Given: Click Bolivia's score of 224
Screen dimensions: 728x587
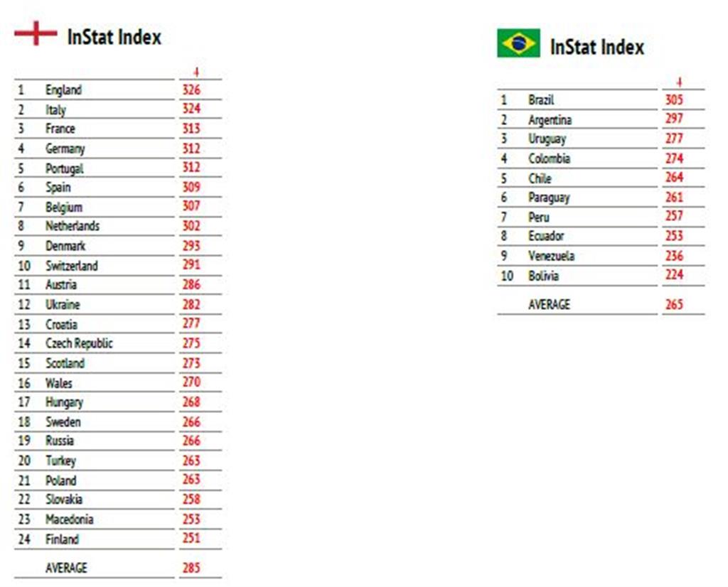Looking at the screenshot, I should pos(674,275).
